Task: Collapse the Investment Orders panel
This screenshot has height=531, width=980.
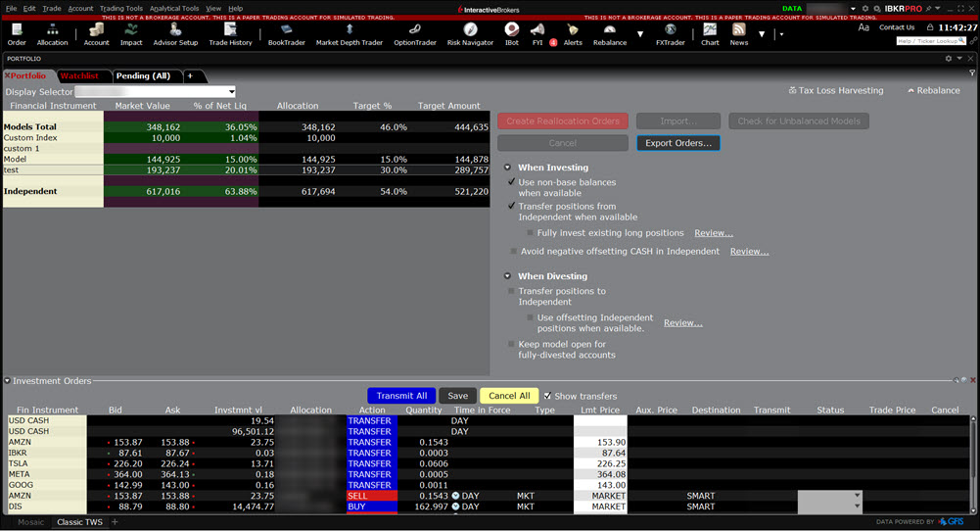Action: (8, 381)
